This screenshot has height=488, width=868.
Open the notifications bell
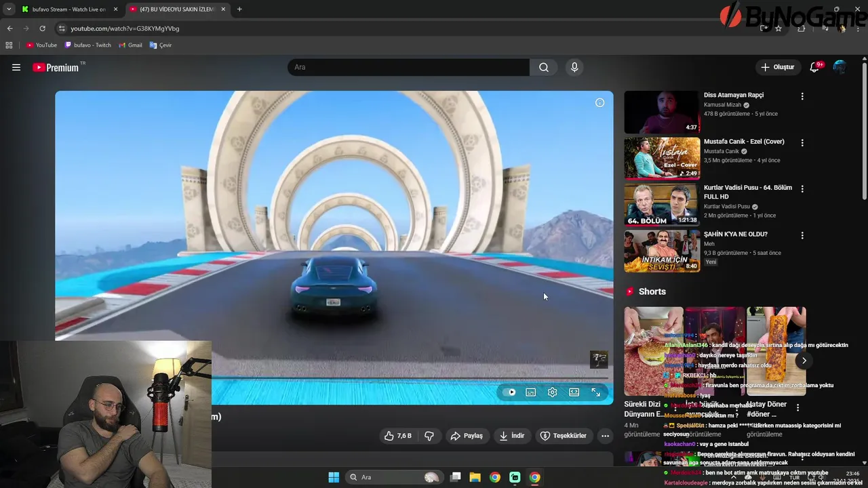click(816, 67)
